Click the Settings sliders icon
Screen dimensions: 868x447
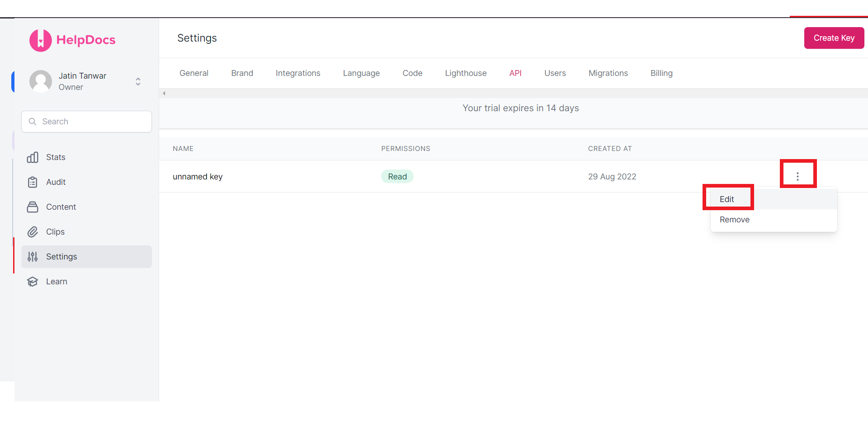33,257
